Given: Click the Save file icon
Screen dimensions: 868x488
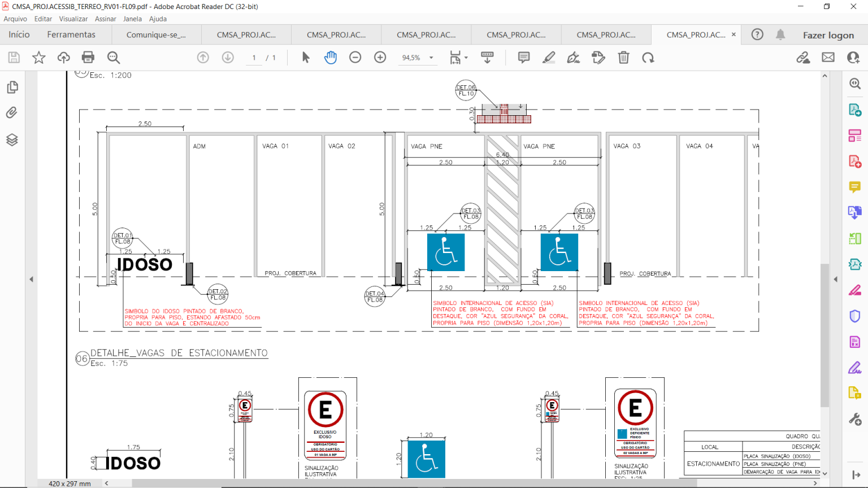Looking at the screenshot, I should pyautogui.click(x=14, y=58).
